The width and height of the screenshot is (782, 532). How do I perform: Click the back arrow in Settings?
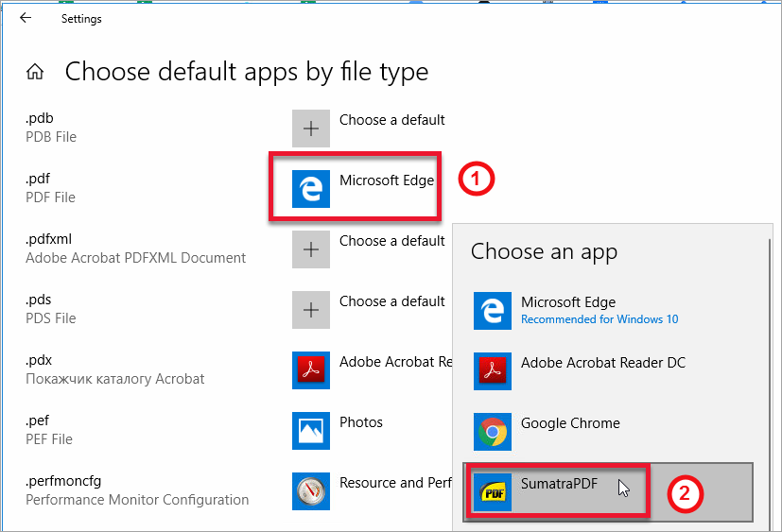point(25,18)
